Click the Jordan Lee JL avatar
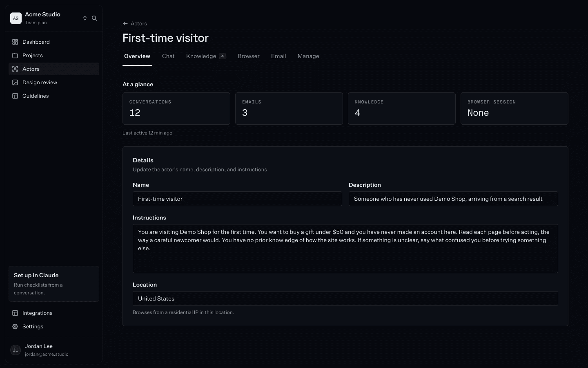The width and height of the screenshot is (588, 368). pos(16,350)
